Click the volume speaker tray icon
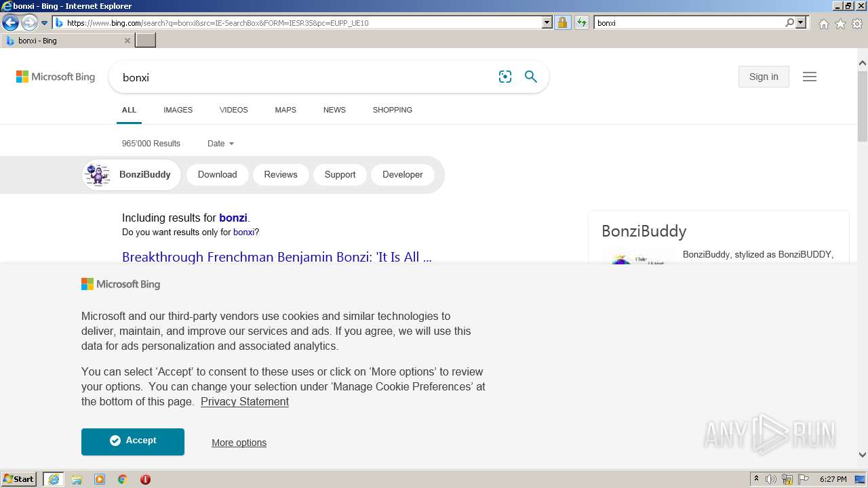Viewport: 868px width, 488px height. 771,479
